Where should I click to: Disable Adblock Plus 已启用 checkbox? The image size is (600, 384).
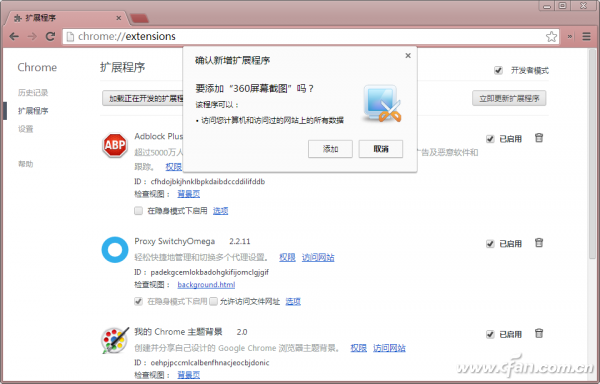490,139
